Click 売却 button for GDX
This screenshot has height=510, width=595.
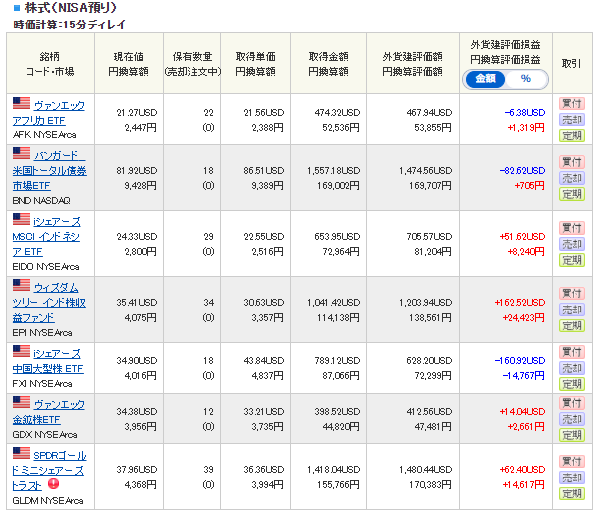point(571,419)
